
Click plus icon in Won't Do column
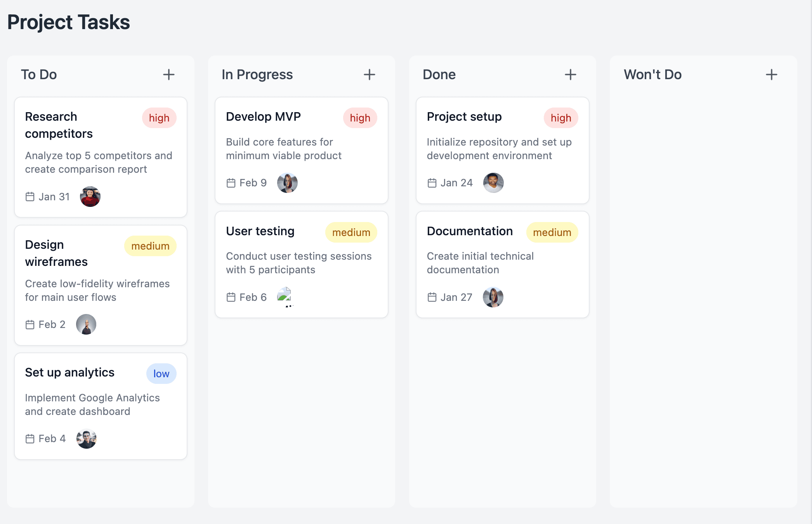[771, 75]
